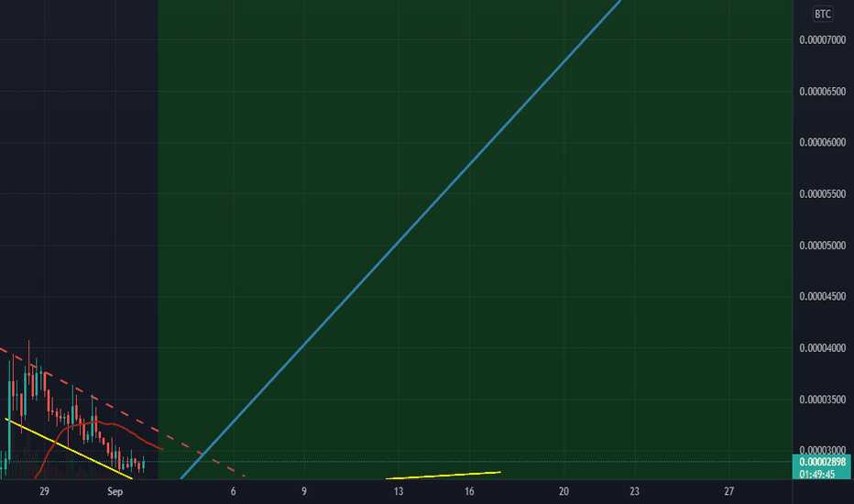Viewport: 854px width, 504px height.
Task: Click the BTC currency button
Action: click(823, 14)
